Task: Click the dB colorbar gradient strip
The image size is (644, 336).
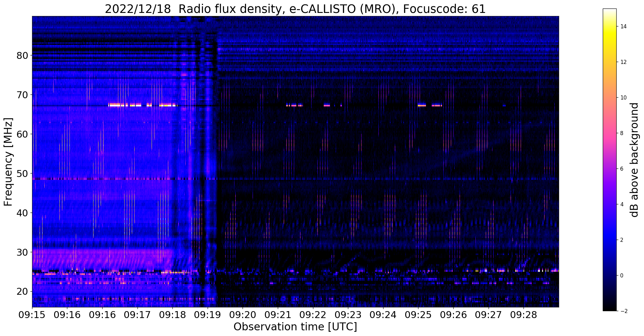Action: click(609, 160)
